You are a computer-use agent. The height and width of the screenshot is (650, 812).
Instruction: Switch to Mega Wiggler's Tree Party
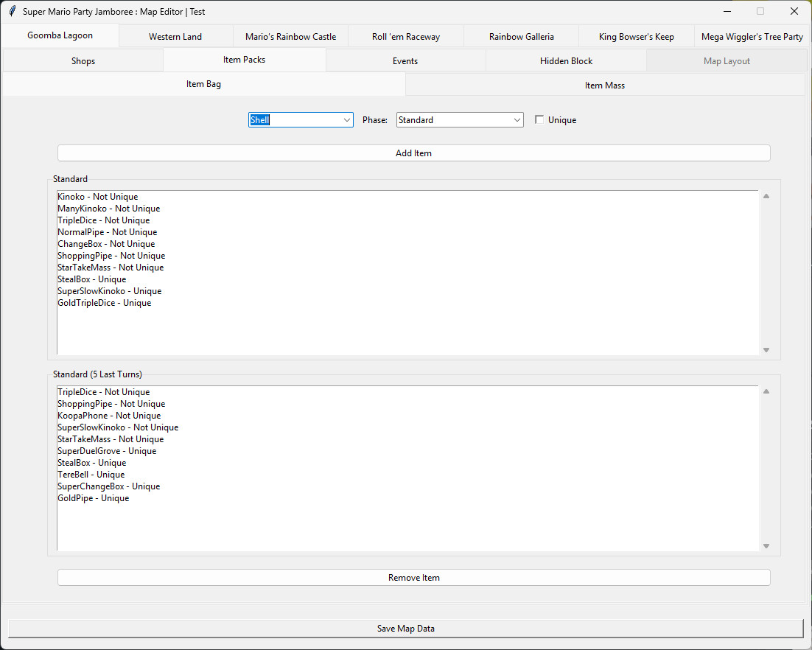pos(751,35)
